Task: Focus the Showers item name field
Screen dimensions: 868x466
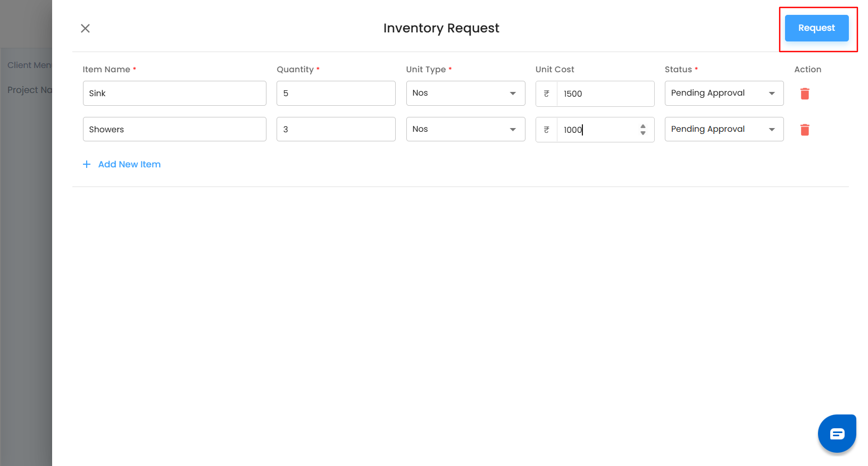Action: tap(174, 129)
